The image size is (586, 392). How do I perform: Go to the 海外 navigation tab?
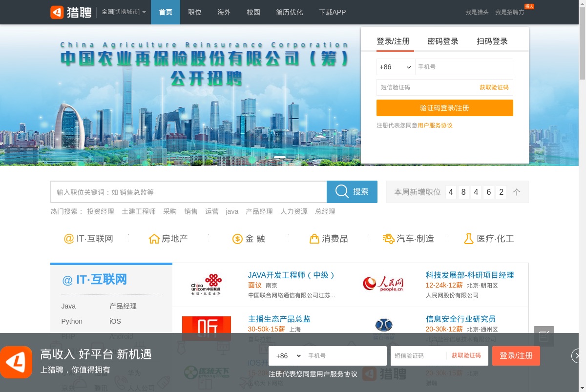[224, 12]
